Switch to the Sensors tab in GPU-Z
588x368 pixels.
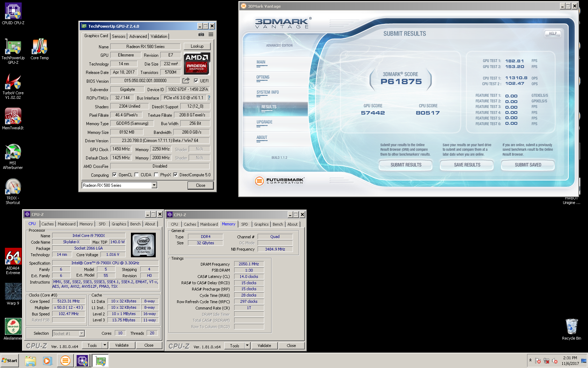(119, 36)
